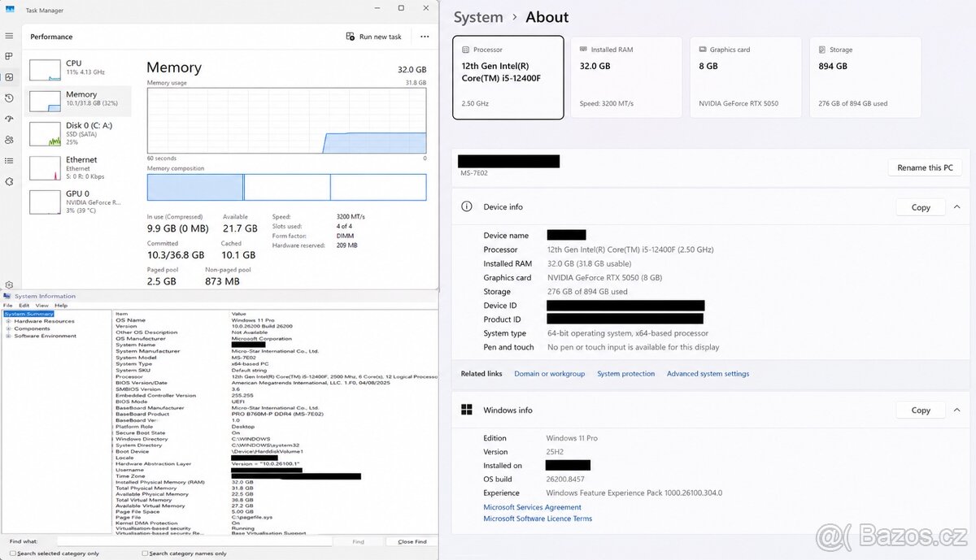Viewport: 976px width, 560px height.
Task: Click the Task Manager title bar icon
Action: (10, 11)
